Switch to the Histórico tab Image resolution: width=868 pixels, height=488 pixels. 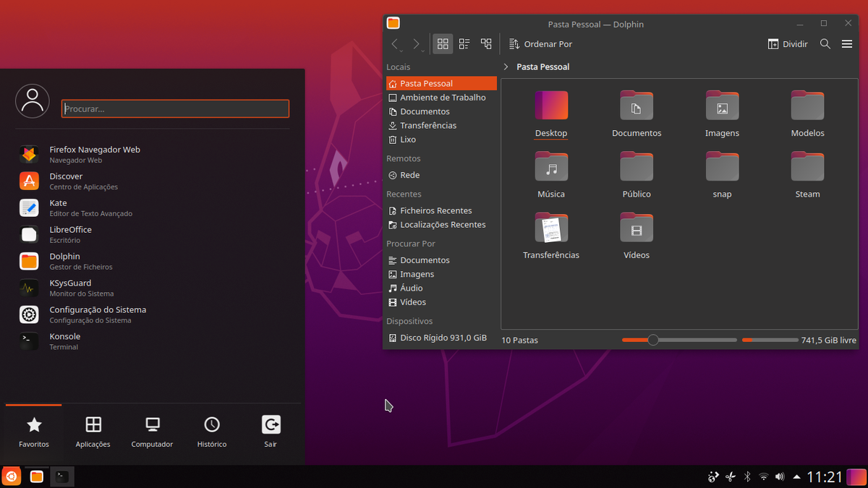click(211, 432)
